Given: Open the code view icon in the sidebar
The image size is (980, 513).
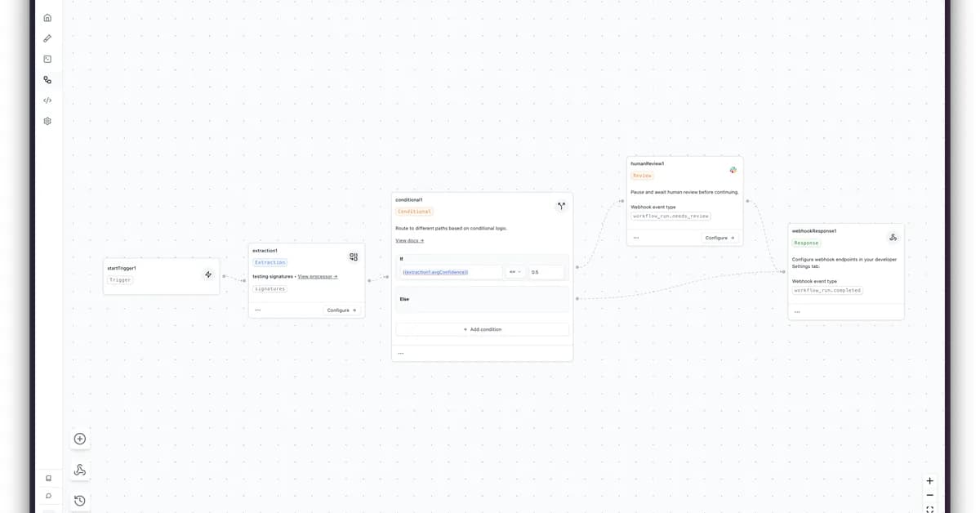Looking at the screenshot, I should 47,100.
